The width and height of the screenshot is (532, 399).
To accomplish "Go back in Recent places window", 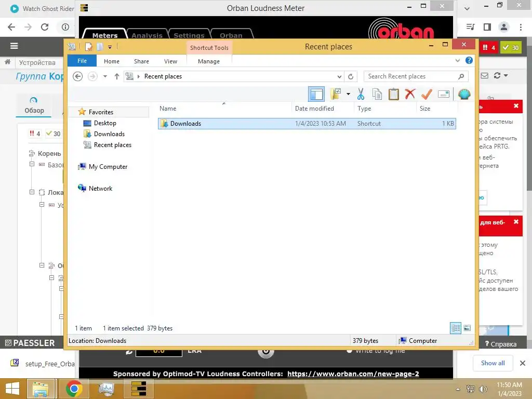I will [78, 76].
